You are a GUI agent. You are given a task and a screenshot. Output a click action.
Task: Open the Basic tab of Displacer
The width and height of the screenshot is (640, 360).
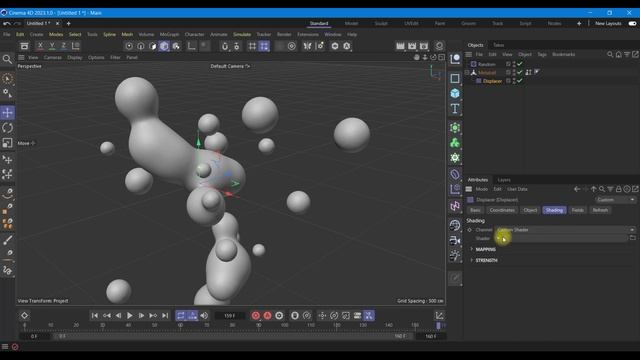(475, 210)
